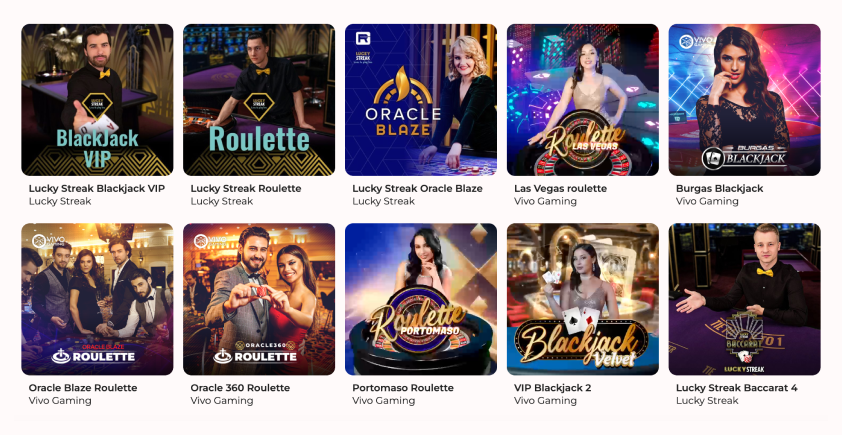Image resolution: width=842 pixels, height=435 pixels.
Task: Launch the Las Vegas roulette thumbnail
Action: pos(583,100)
